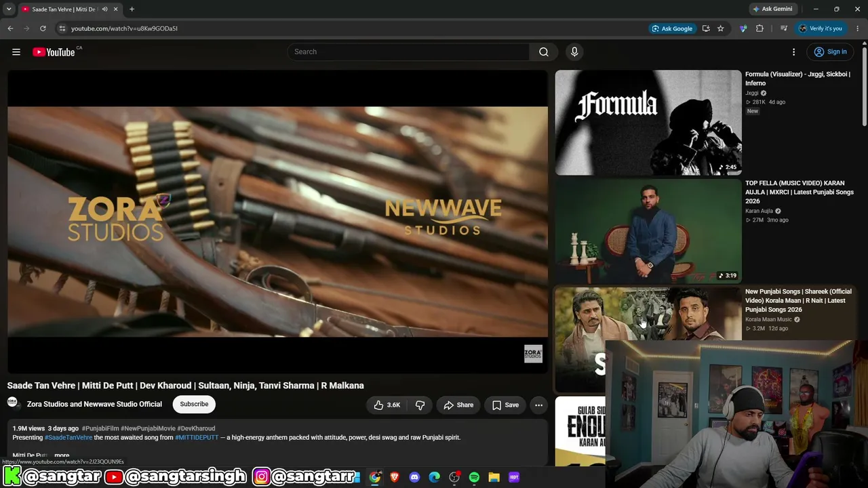The width and height of the screenshot is (868, 488).
Task: Open 'New Punjabi Songs | Shareek' title
Action: point(798,300)
